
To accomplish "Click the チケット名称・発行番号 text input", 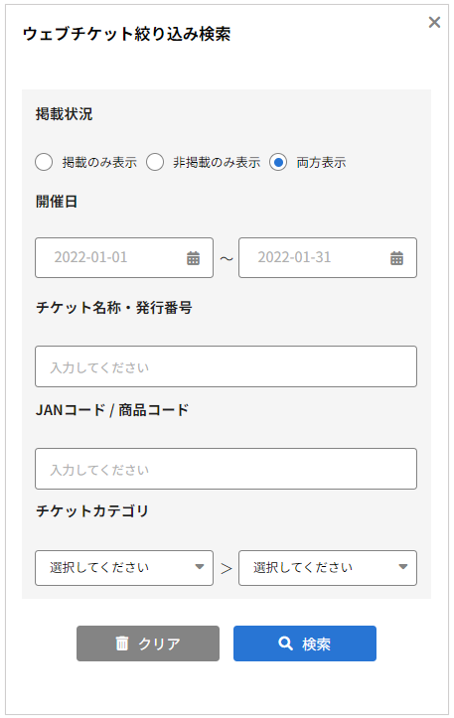I will (x=226, y=366).
